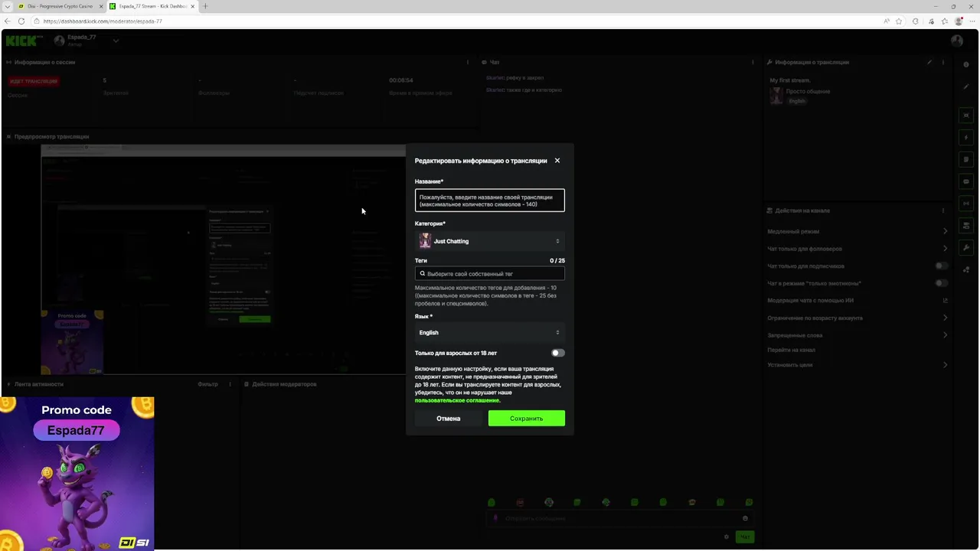Expand Медленный режим slow mode option

point(857,231)
